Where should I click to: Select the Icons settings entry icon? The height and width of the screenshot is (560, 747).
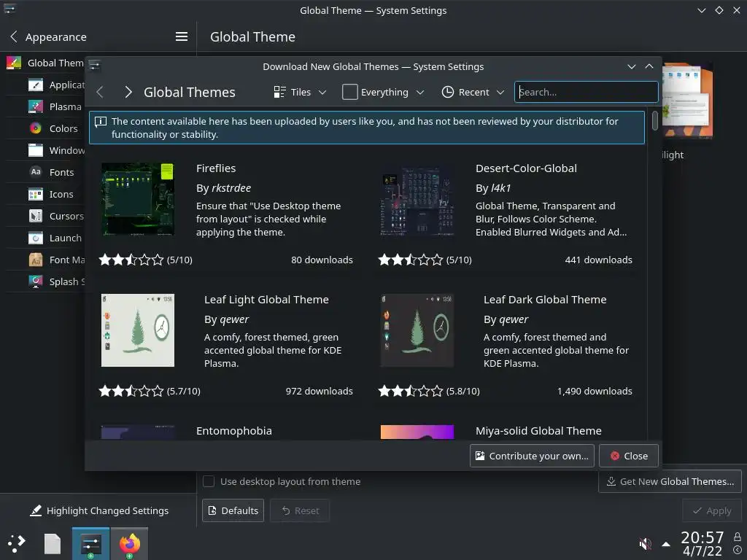coord(36,194)
